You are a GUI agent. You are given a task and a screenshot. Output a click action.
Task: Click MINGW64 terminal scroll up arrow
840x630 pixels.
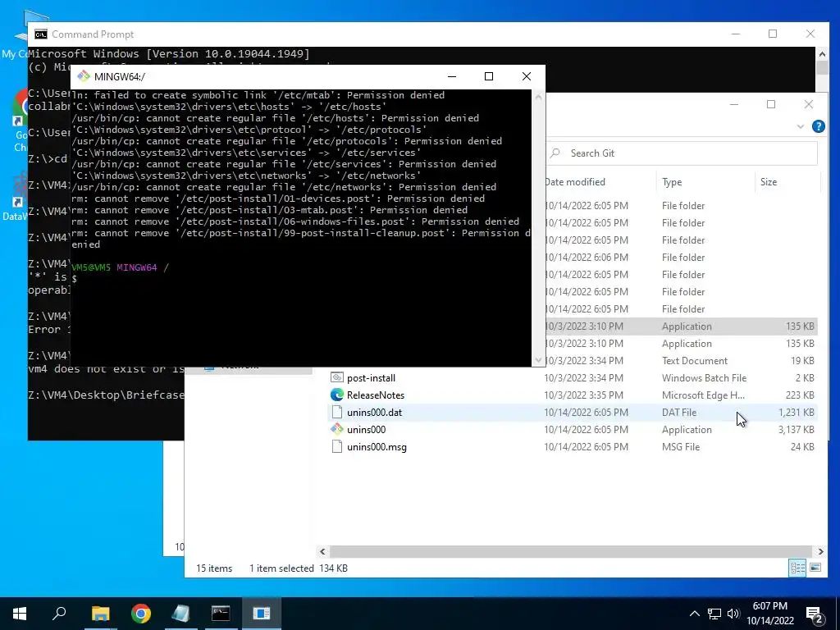(x=538, y=97)
